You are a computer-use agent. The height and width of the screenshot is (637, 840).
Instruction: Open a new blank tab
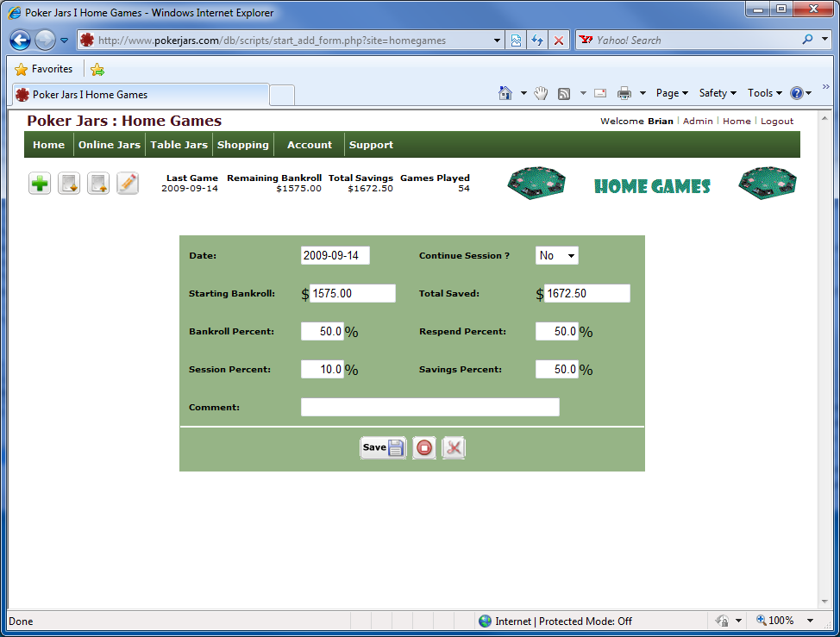(x=282, y=96)
